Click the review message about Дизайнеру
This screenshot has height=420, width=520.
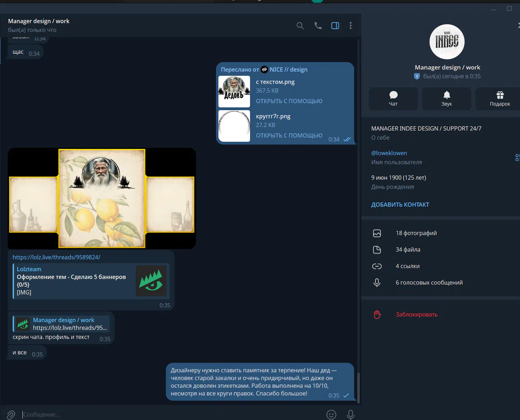(x=260, y=382)
